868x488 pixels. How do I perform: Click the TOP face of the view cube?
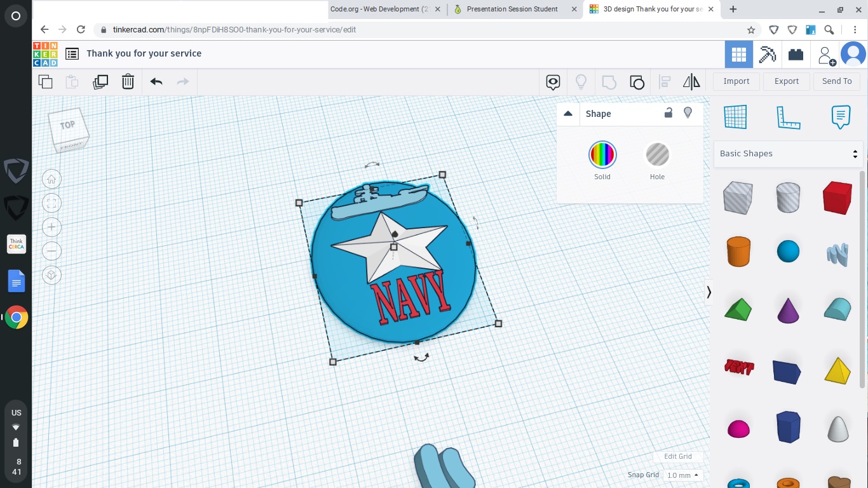click(67, 125)
